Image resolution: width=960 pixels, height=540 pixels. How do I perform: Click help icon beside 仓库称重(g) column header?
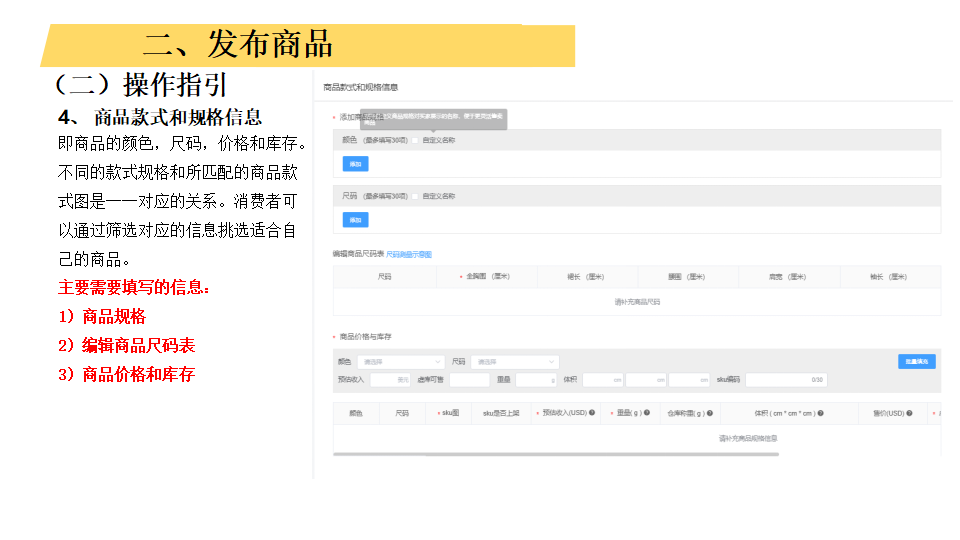712,412
